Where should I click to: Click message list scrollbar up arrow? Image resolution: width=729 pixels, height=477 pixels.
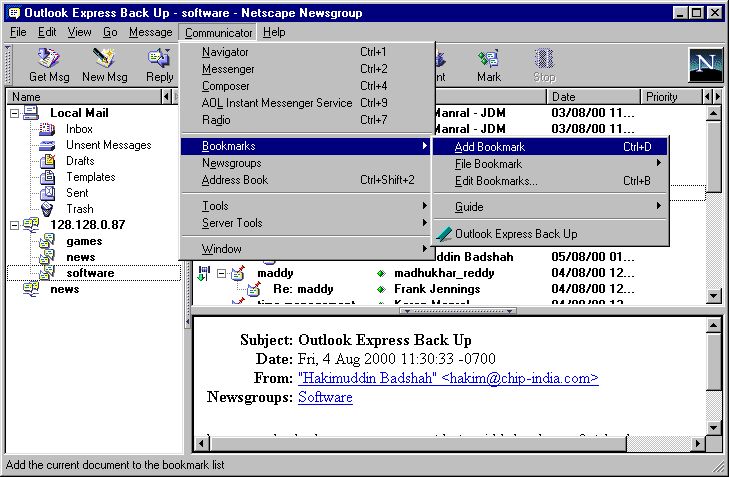click(714, 113)
